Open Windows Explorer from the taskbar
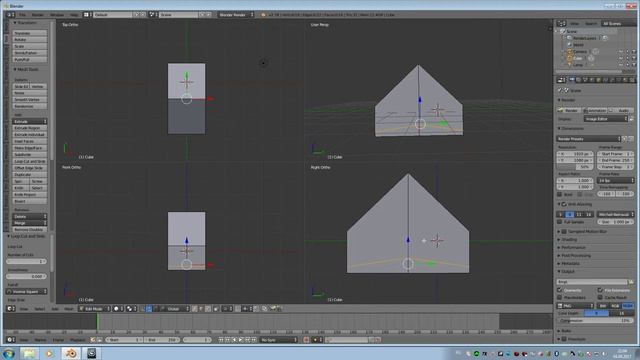Image resolution: width=640 pixels, height=360 pixels. pyautogui.click(x=29, y=353)
